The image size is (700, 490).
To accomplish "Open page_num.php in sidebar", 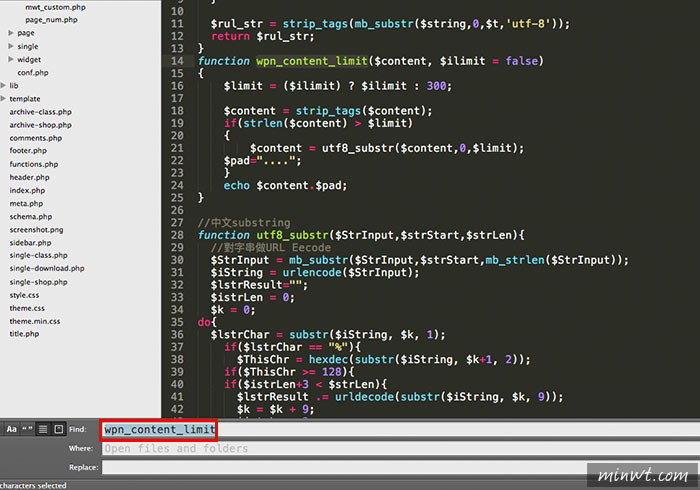I will point(51,20).
